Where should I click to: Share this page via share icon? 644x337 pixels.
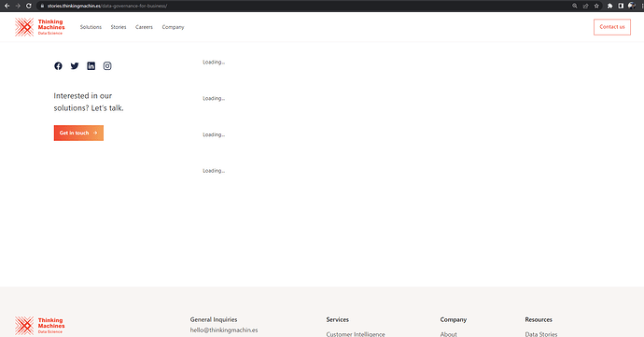[x=586, y=6]
